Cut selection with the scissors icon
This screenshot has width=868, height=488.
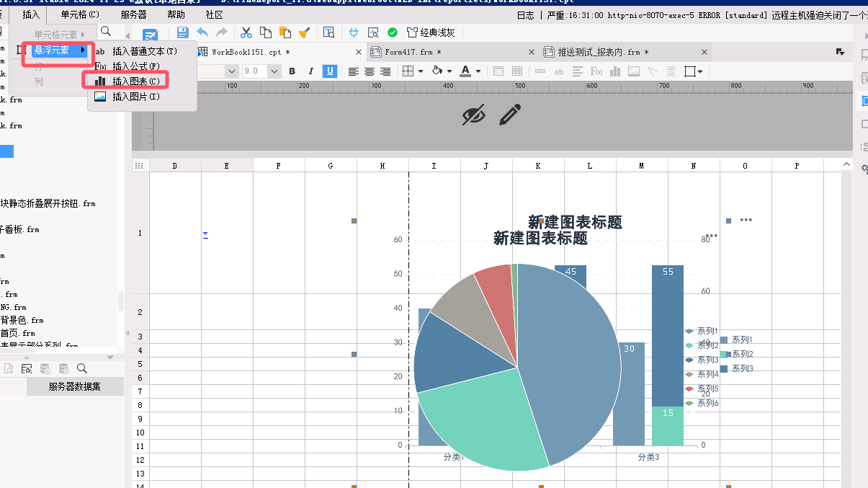[x=246, y=32]
